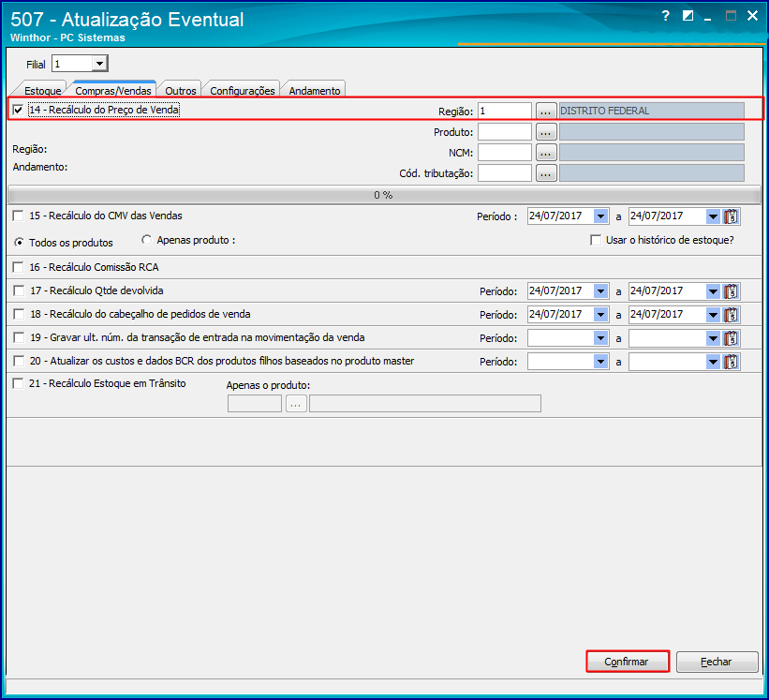This screenshot has height=700, width=769.
Task: Click the 0 % progress bar
Action: pos(384,195)
